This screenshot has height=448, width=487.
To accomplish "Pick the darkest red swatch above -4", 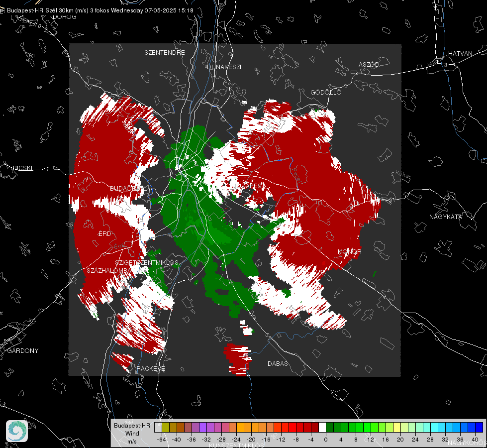I will coord(315,427).
